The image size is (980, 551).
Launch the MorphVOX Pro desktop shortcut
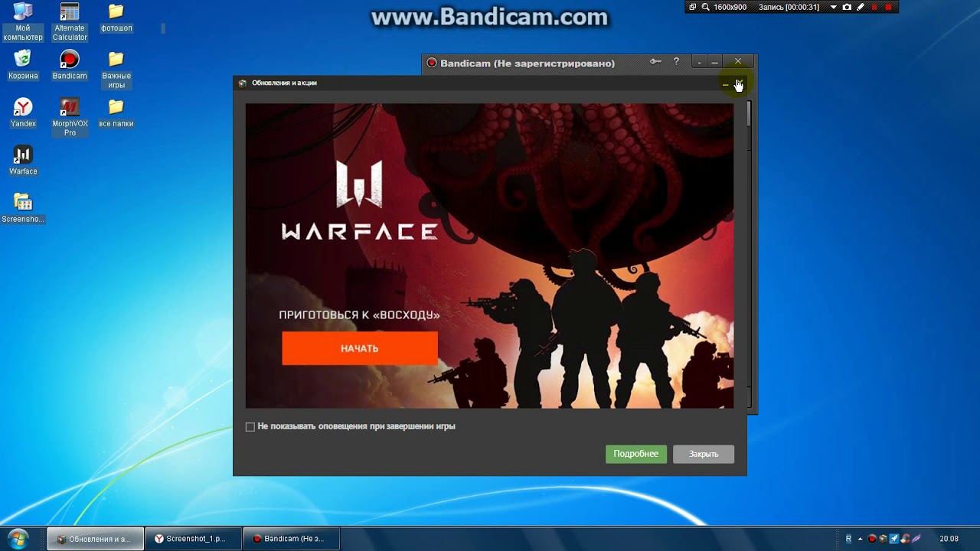[70, 117]
